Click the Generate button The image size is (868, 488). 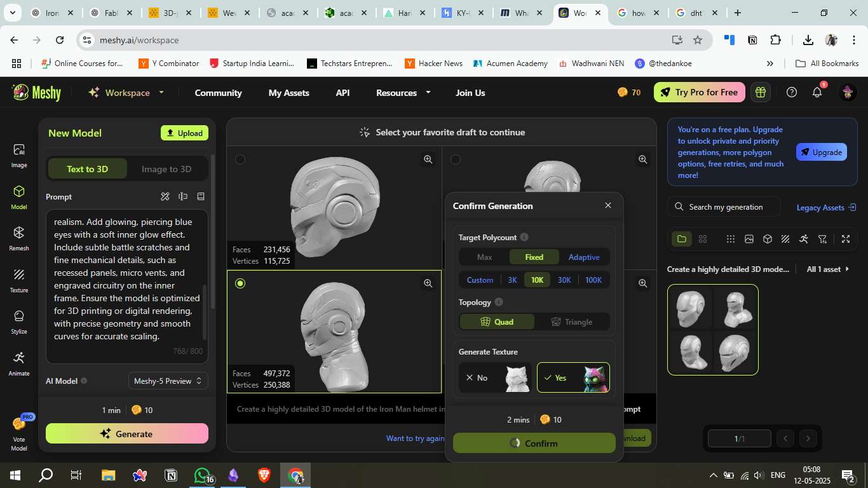point(127,433)
